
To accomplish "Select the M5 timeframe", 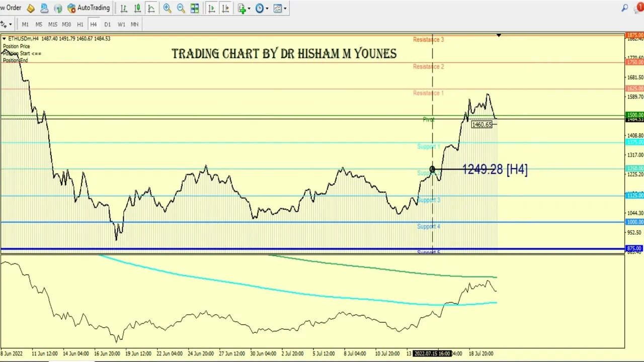I will pos(39,24).
